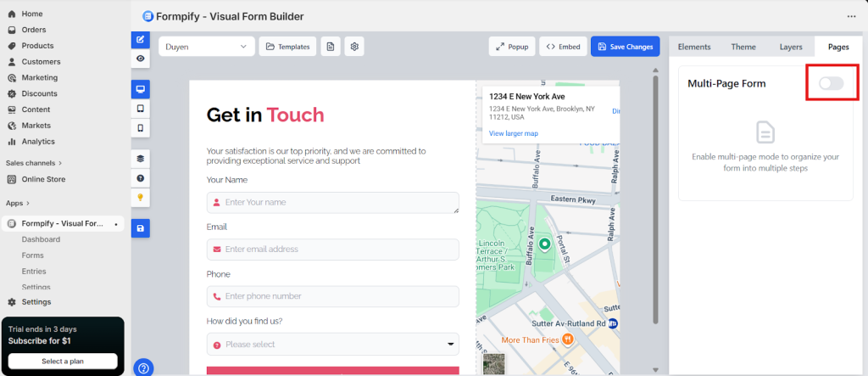The height and width of the screenshot is (376, 868).
Task: Click the eye preview icon
Action: pyautogui.click(x=140, y=59)
